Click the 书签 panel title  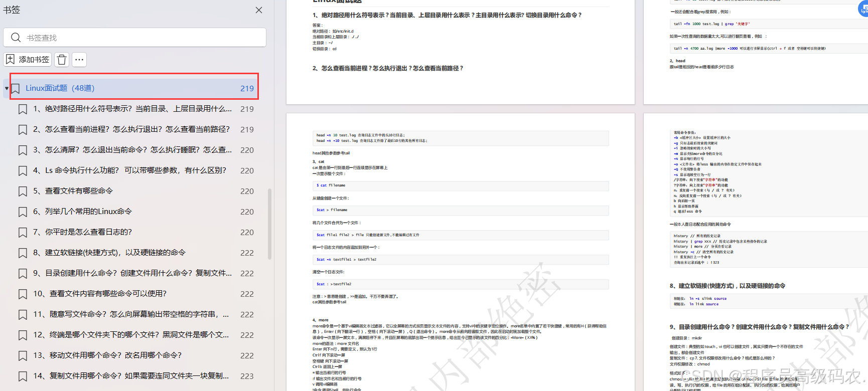[12, 10]
